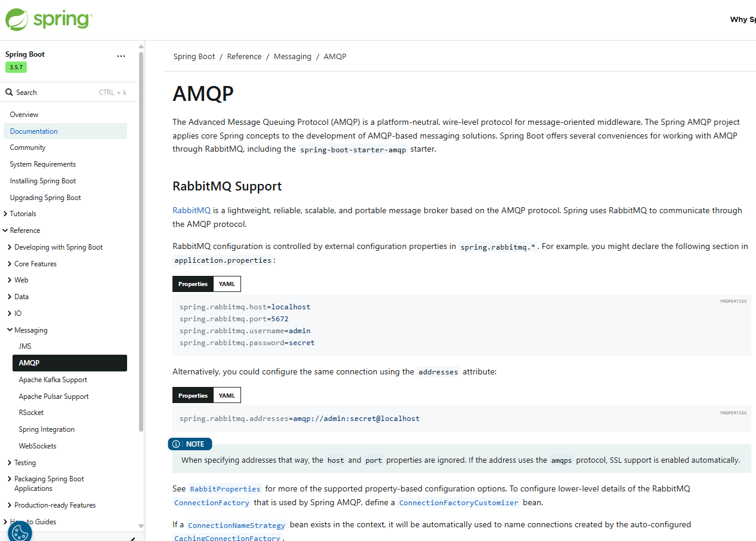Image resolution: width=756 pixels, height=541 pixels.
Task: Expand the IO section chevron
Action: click(x=10, y=313)
